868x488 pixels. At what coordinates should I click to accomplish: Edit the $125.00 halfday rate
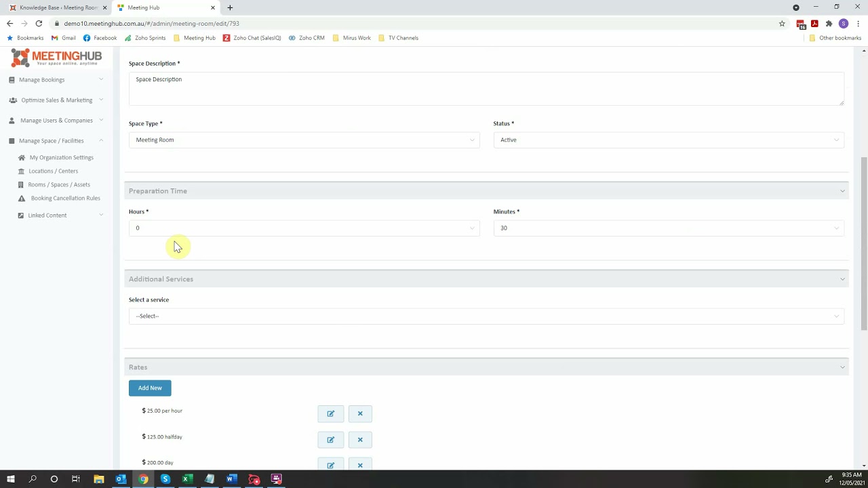[330, 440]
